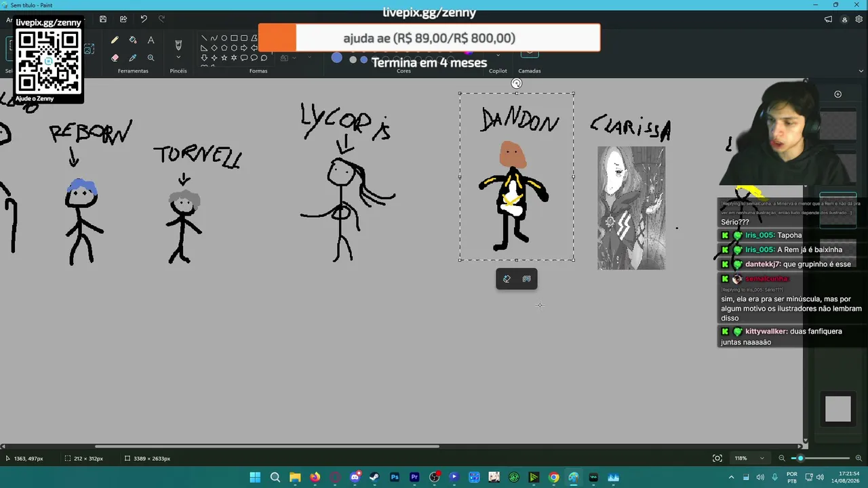This screenshot has height=488, width=868.
Task: Select the right triangle shape
Action: (204, 47)
